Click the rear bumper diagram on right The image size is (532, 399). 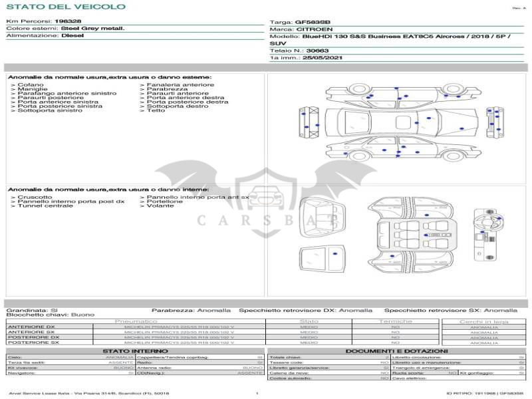(493, 122)
